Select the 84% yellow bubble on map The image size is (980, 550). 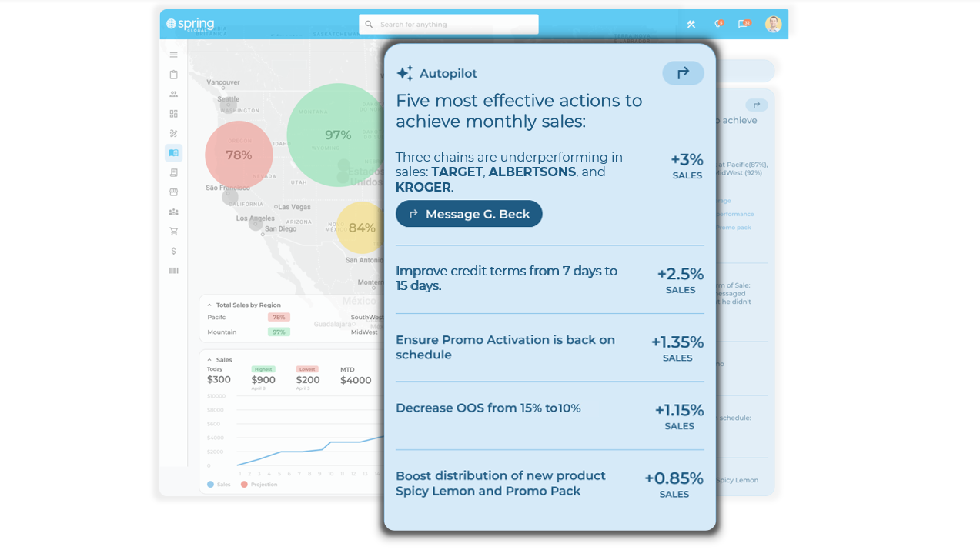click(x=360, y=228)
